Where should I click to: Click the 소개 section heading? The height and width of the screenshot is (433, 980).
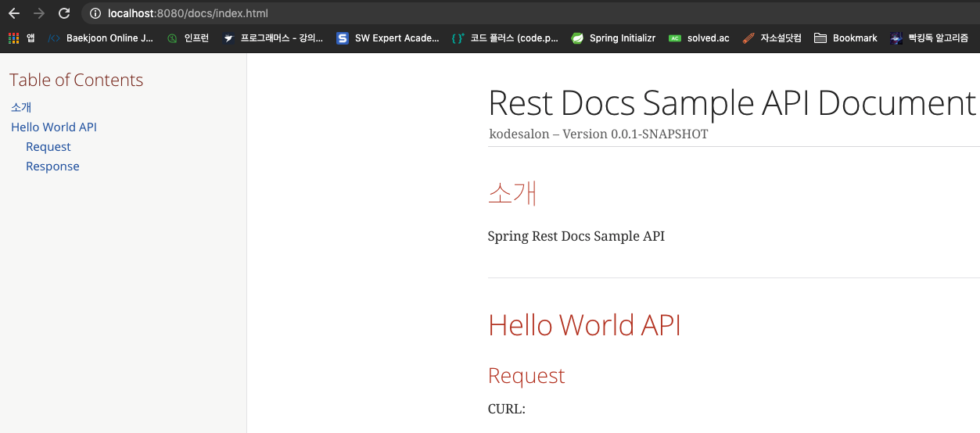tap(512, 192)
